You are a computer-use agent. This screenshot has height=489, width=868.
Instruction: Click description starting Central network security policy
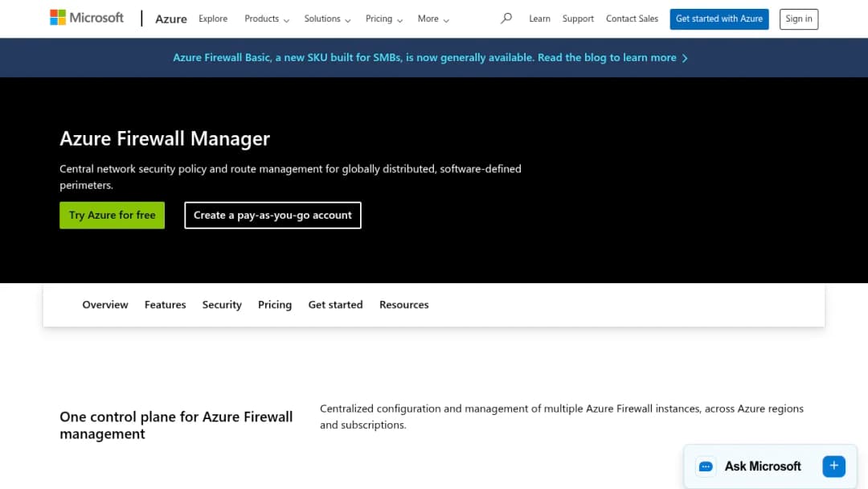(291, 177)
